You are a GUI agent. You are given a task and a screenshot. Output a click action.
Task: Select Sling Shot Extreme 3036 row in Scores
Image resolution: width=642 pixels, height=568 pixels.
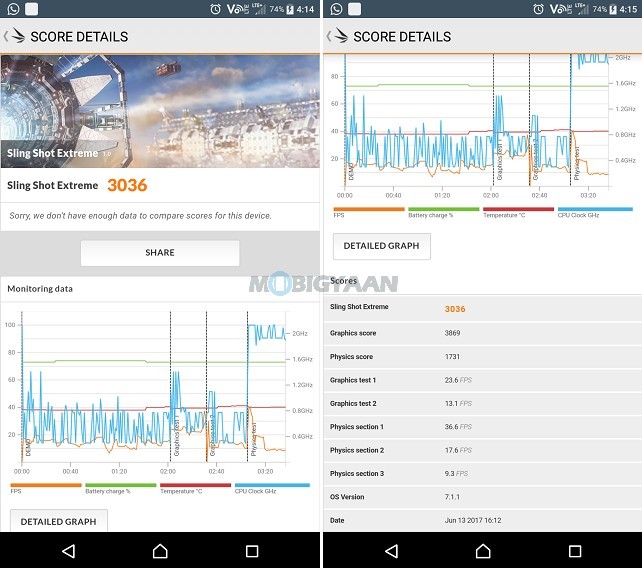483,308
